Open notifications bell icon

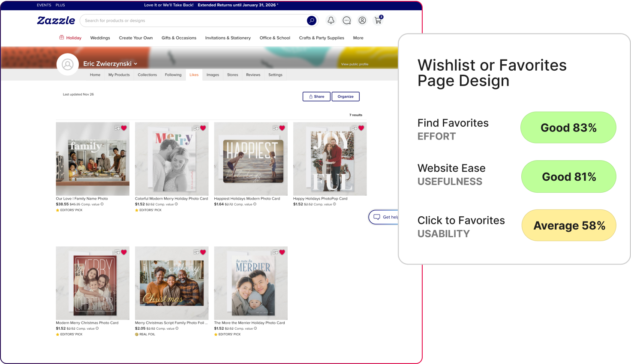tap(331, 21)
